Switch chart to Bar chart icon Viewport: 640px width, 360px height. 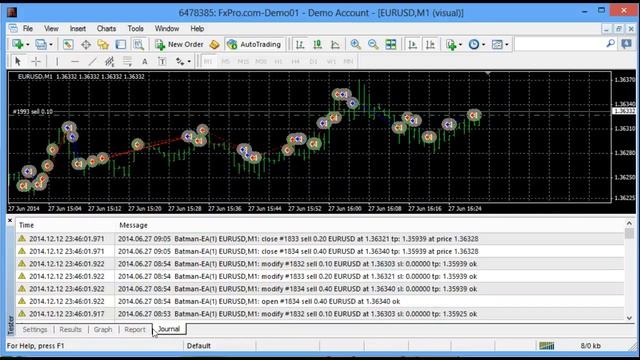point(300,44)
